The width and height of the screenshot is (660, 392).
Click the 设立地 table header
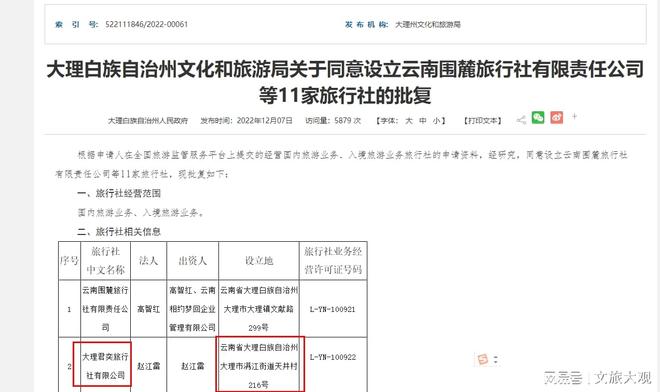click(x=259, y=261)
